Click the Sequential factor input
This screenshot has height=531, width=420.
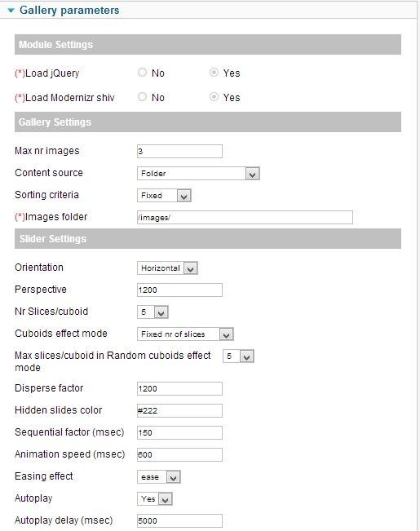(x=179, y=432)
